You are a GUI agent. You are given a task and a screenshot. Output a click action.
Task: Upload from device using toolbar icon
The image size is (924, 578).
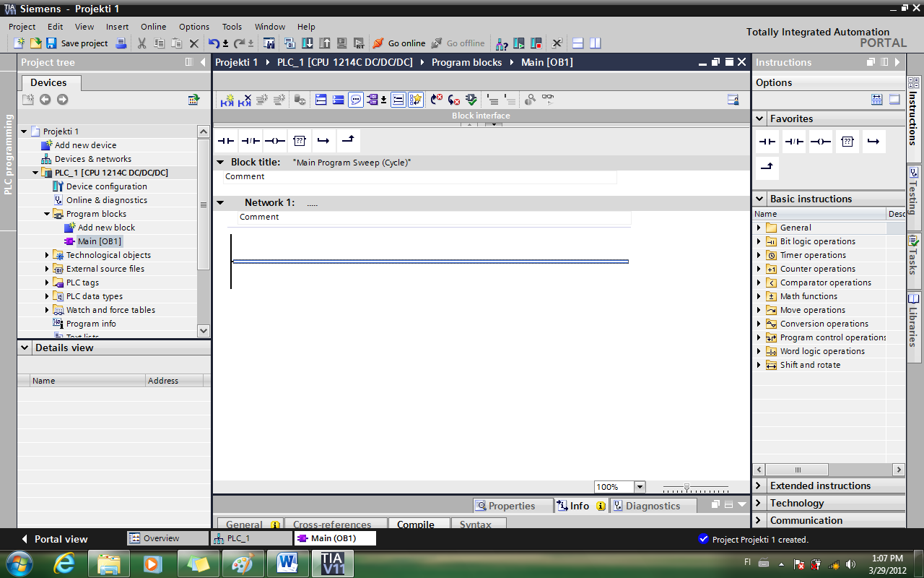(325, 43)
